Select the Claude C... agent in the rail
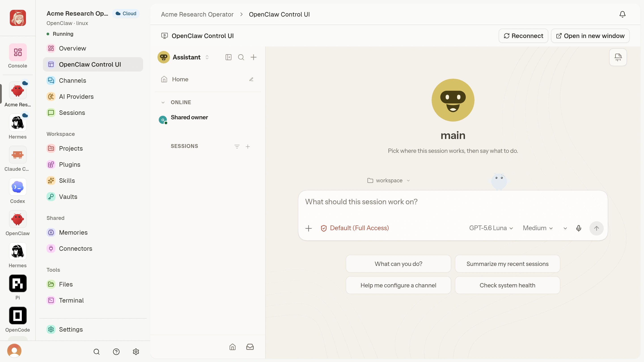The width and height of the screenshot is (644, 362). click(x=17, y=159)
